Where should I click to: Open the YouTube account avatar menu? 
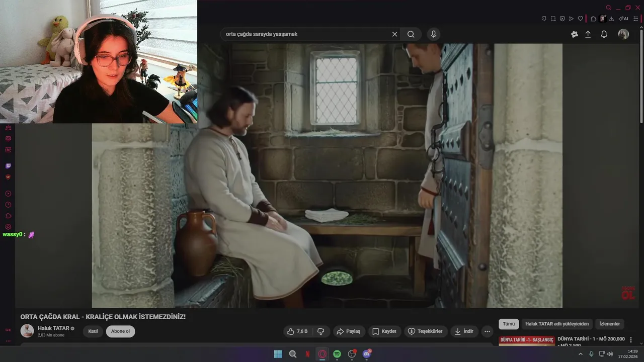pos(623,34)
